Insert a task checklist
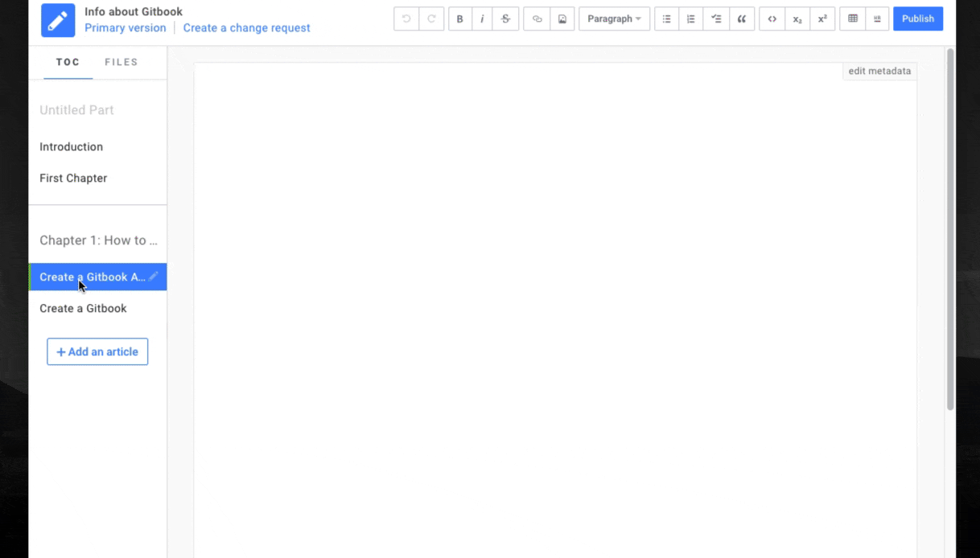This screenshot has height=558, width=980. (x=716, y=18)
